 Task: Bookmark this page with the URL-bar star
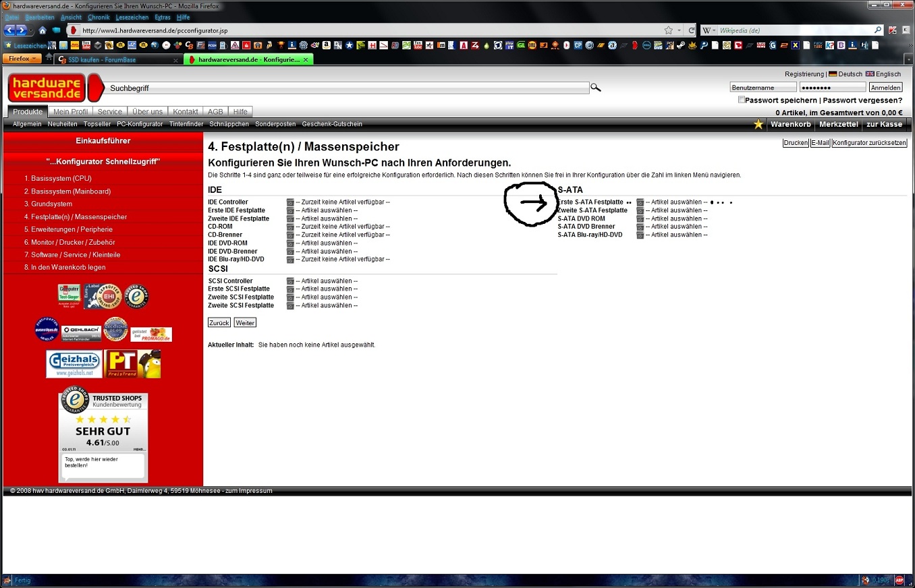click(669, 30)
